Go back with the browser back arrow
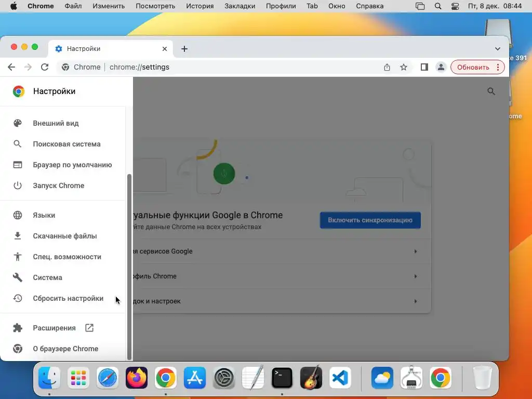532x399 pixels. 11,67
